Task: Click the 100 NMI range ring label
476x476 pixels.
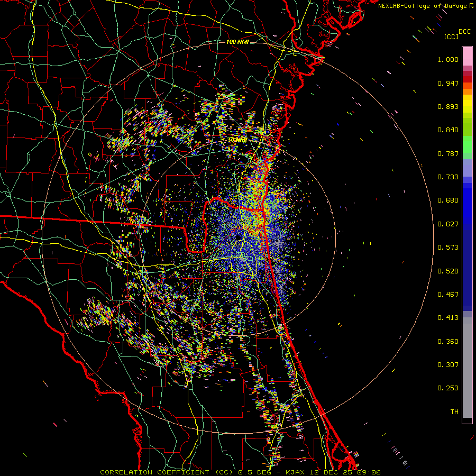Action: (x=237, y=42)
